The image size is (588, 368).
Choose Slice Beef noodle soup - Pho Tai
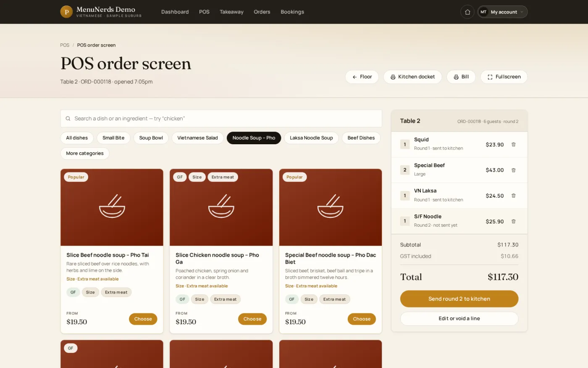click(x=143, y=319)
